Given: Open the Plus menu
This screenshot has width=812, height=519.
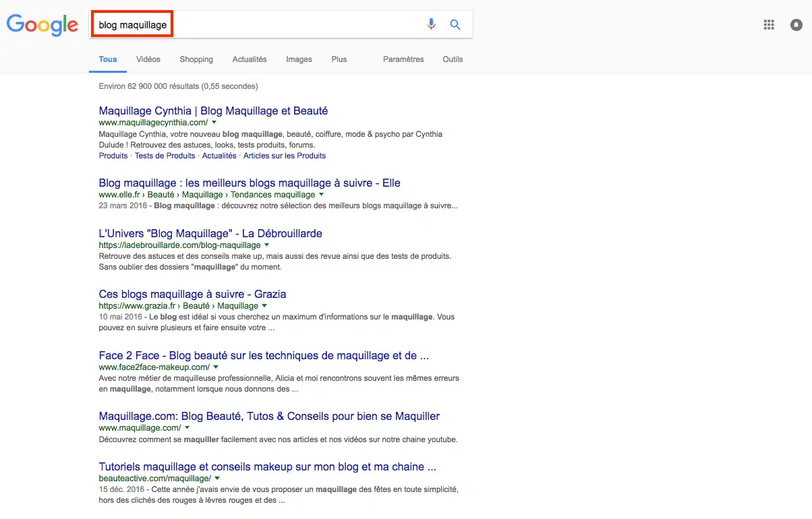Looking at the screenshot, I should tap(339, 59).
